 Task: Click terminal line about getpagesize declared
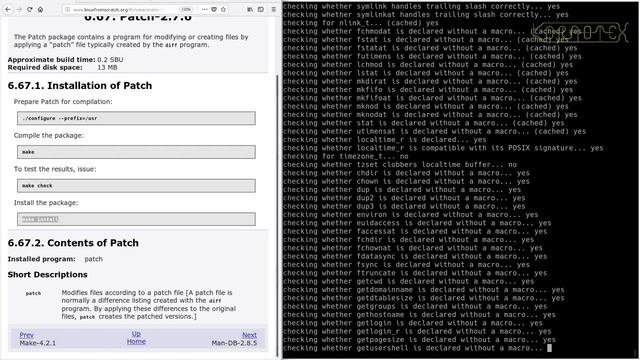(419, 340)
